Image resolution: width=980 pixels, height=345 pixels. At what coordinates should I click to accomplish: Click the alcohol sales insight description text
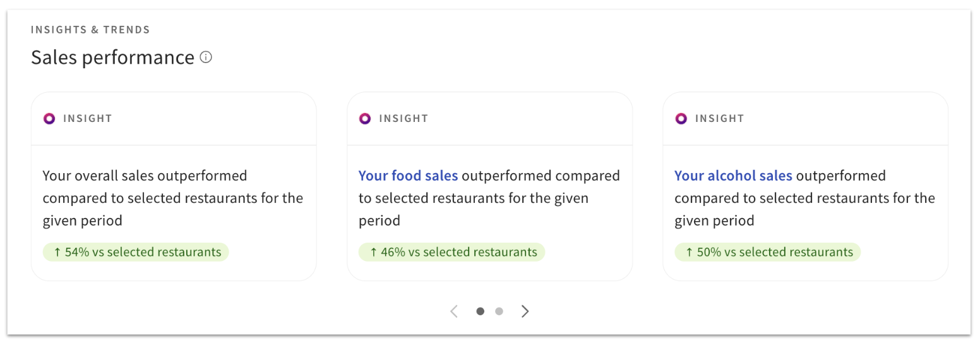pyautogui.click(x=804, y=198)
